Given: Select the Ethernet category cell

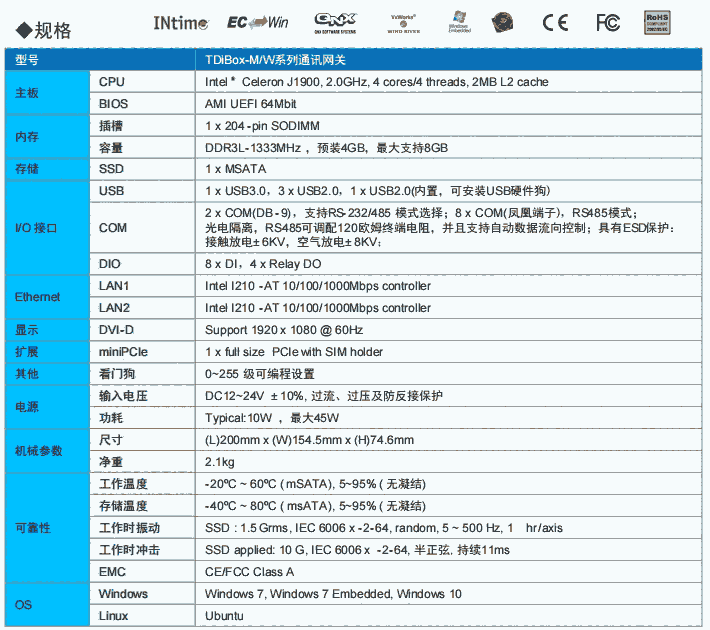Looking at the screenshot, I should click(37, 297).
